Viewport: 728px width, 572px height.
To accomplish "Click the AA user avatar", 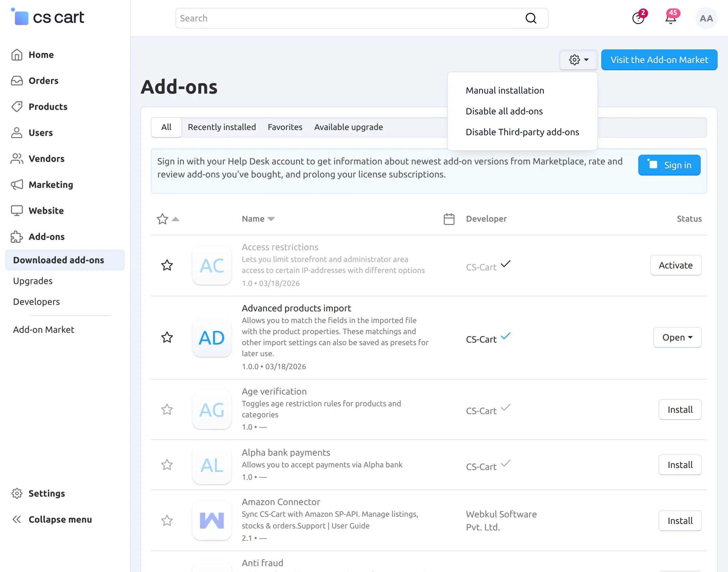I will [706, 19].
